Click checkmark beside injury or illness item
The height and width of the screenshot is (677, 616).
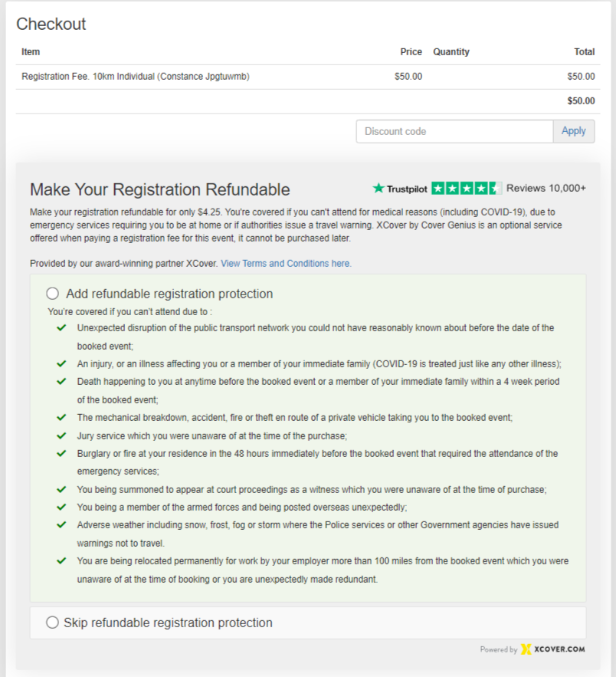pos(61,363)
